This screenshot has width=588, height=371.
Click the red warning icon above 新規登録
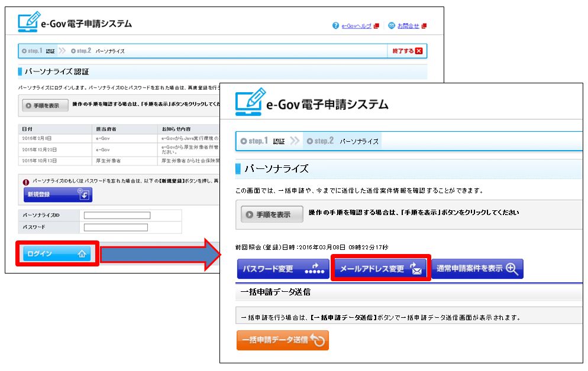26,183
